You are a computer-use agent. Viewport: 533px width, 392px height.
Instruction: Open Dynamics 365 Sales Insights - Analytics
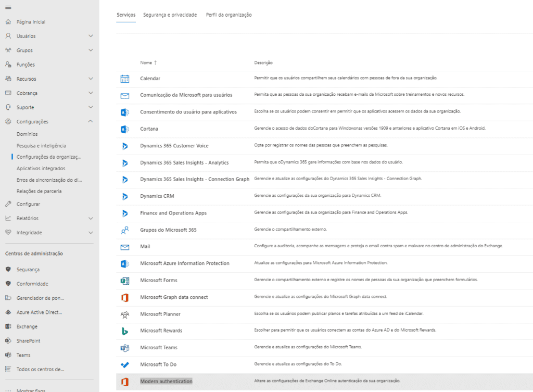point(184,162)
